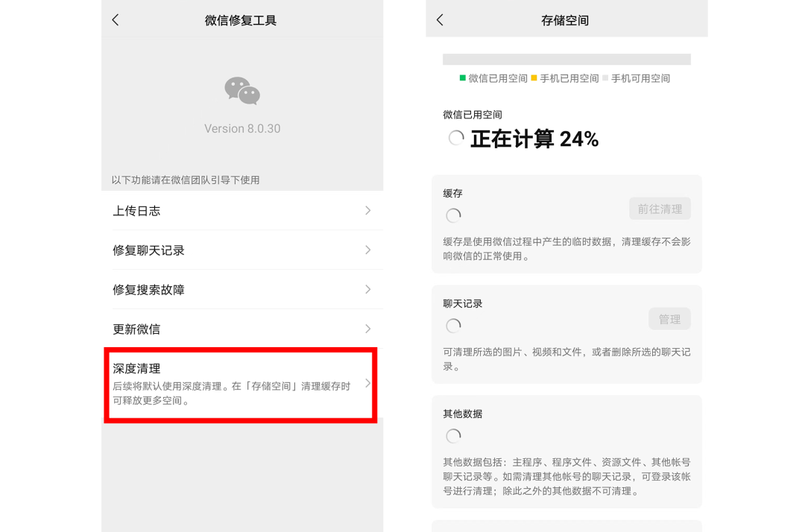The width and height of the screenshot is (805, 532).
Task: Click the 微信已用空间 label above calculation progress
Action: point(473,115)
